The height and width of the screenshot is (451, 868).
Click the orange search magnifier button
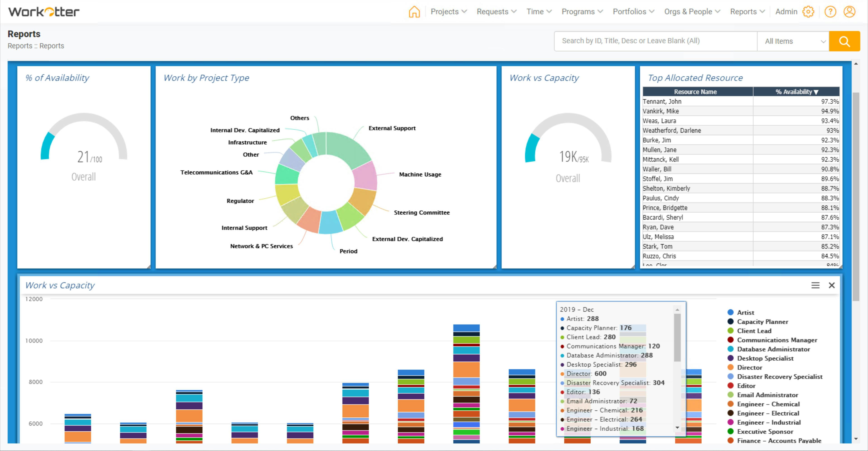tap(844, 41)
